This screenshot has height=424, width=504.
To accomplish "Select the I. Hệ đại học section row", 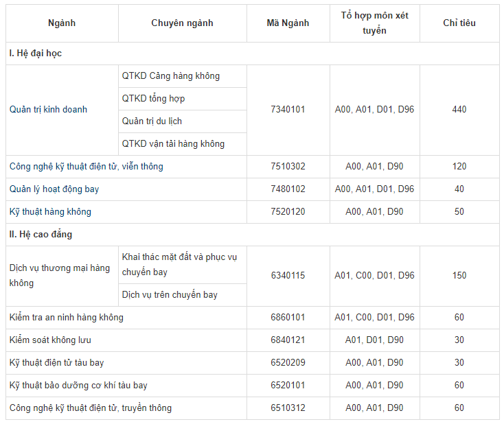I will 252,54.
